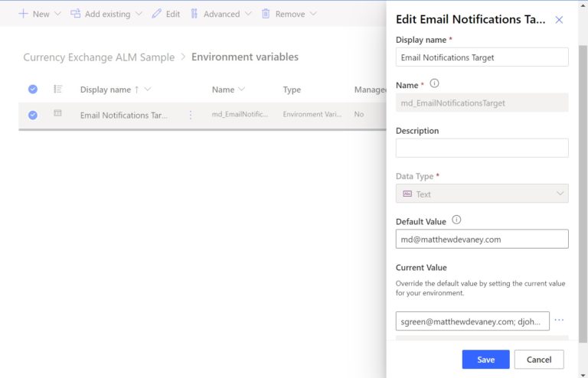The width and height of the screenshot is (588, 378).
Task: Toggle the select all rows checkbox
Action: pos(33,90)
